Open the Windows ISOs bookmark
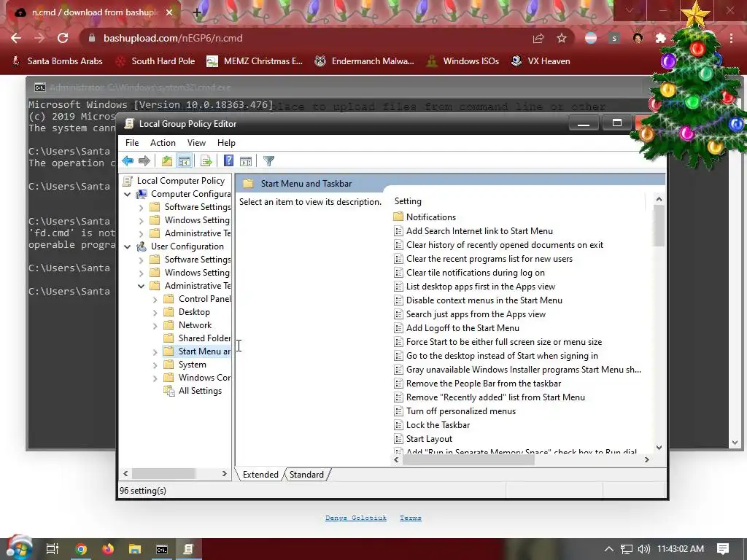747x560 pixels. click(463, 61)
